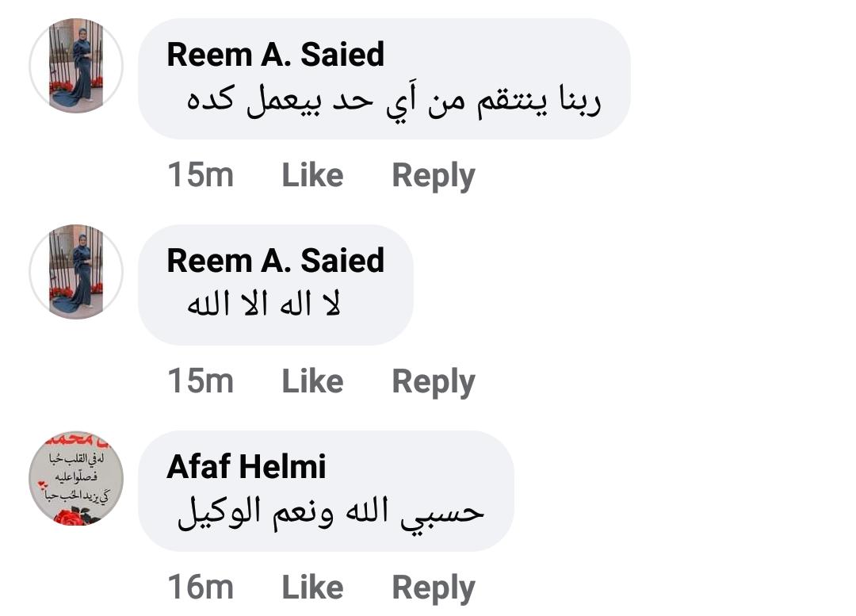856x616 pixels.
Task: Like the 'ربنا ينتقم من أي حد' comment
Action: click(312, 175)
